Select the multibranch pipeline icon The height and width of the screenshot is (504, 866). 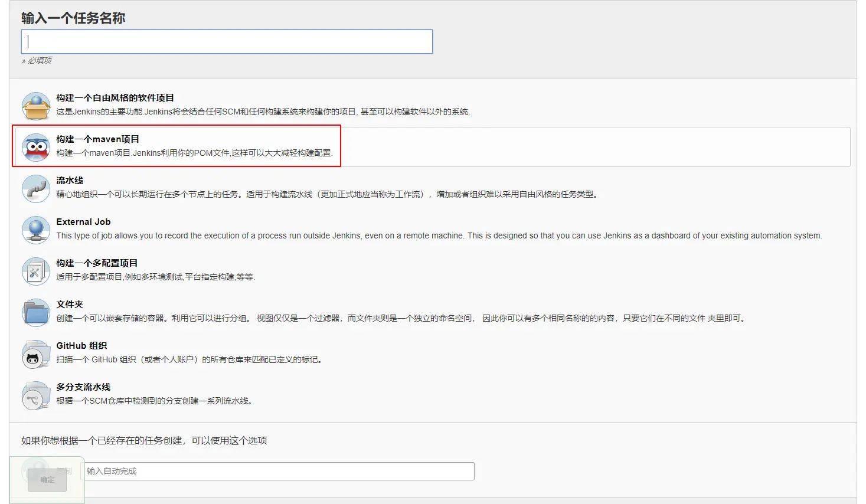(36, 395)
